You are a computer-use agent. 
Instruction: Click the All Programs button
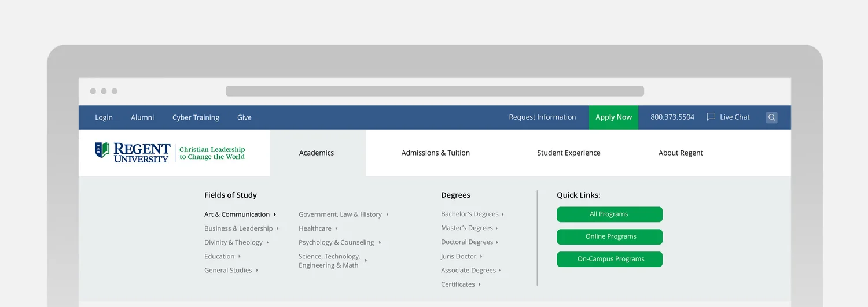pos(609,214)
